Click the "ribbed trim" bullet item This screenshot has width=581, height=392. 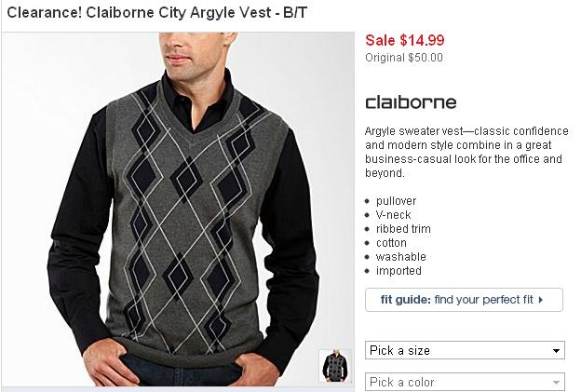[403, 229]
